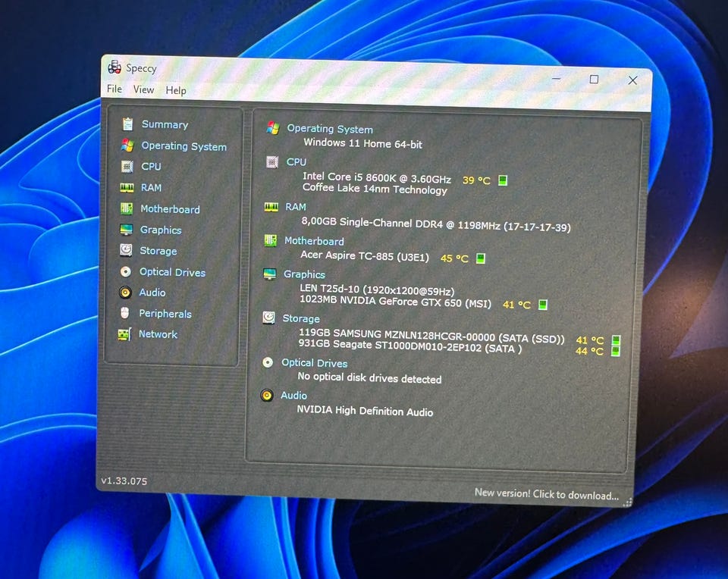Click the Storage heading link in summary
The width and height of the screenshot is (728, 579).
pos(301,319)
